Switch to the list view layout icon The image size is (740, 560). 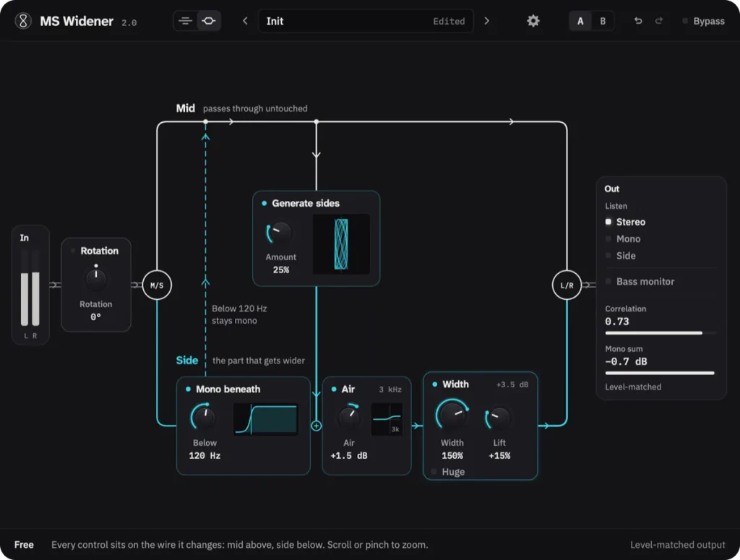click(186, 21)
